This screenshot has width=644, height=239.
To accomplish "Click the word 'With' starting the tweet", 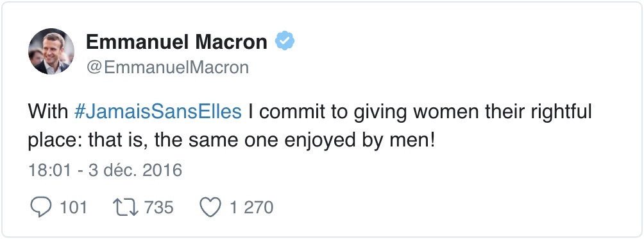I will pyautogui.click(x=48, y=112).
